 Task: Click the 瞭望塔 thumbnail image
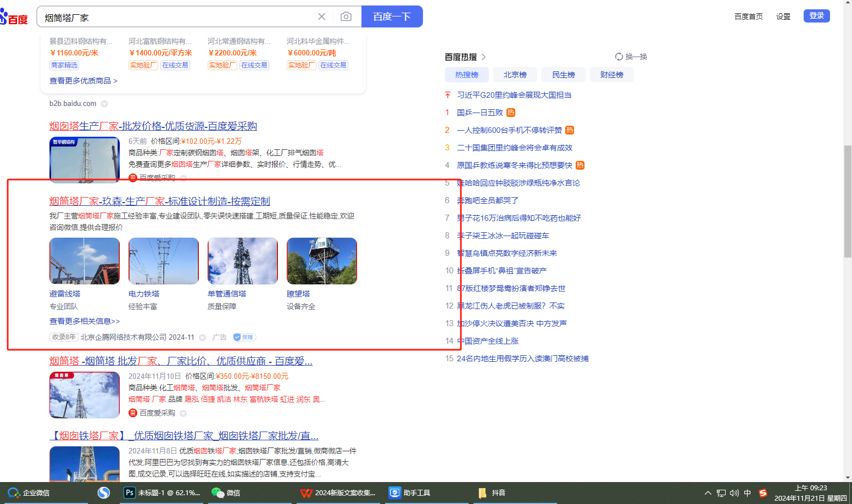click(x=321, y=261)
